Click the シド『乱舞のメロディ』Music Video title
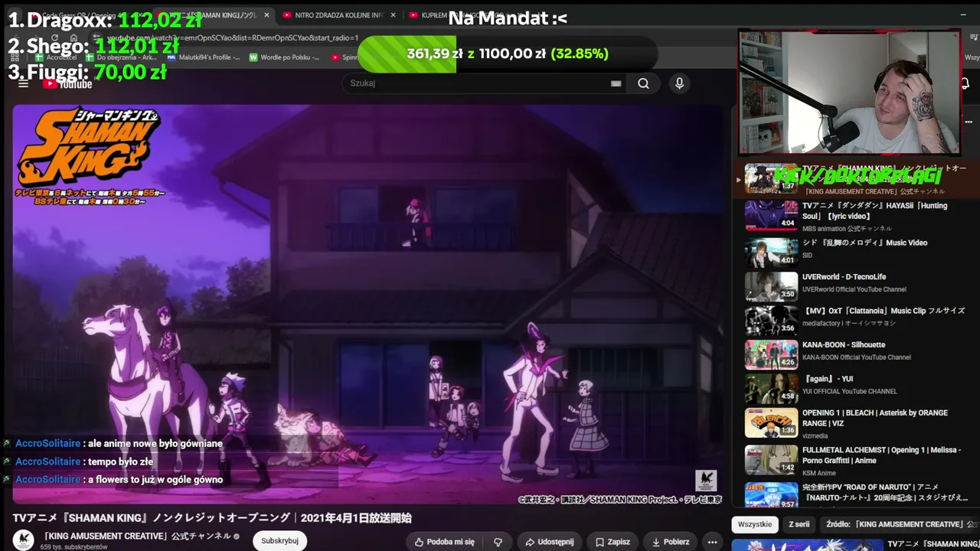 [864, 243]
